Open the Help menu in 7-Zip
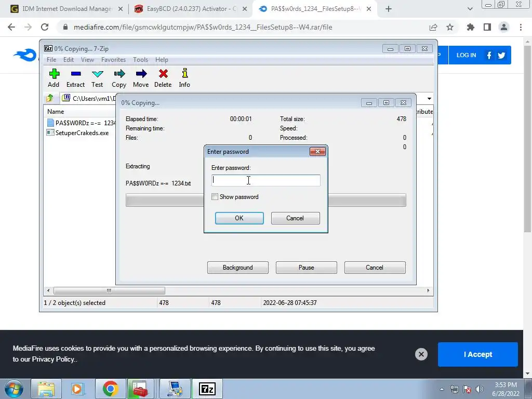The height and width of the screenshot is (399, 532). click(x=162, y=60)
